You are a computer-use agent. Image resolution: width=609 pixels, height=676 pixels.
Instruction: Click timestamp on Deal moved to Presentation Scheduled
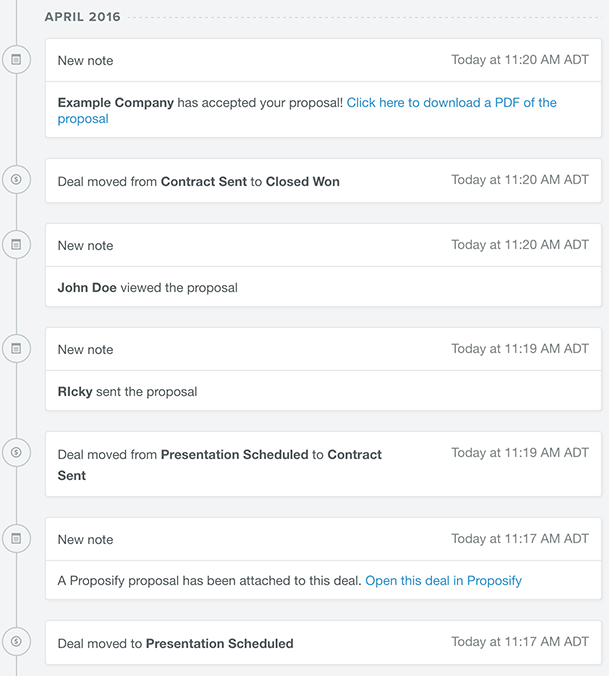coord(520,642)
